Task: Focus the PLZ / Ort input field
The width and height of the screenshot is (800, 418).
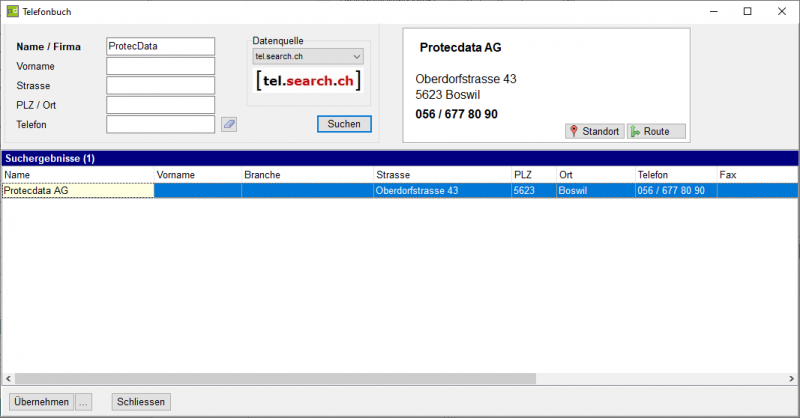Action: [161, 105]
